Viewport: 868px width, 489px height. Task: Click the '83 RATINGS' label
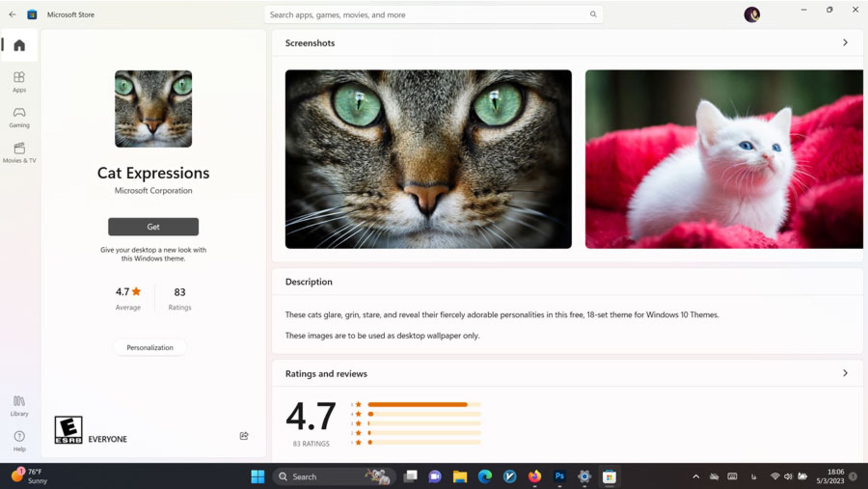(311, 444)
